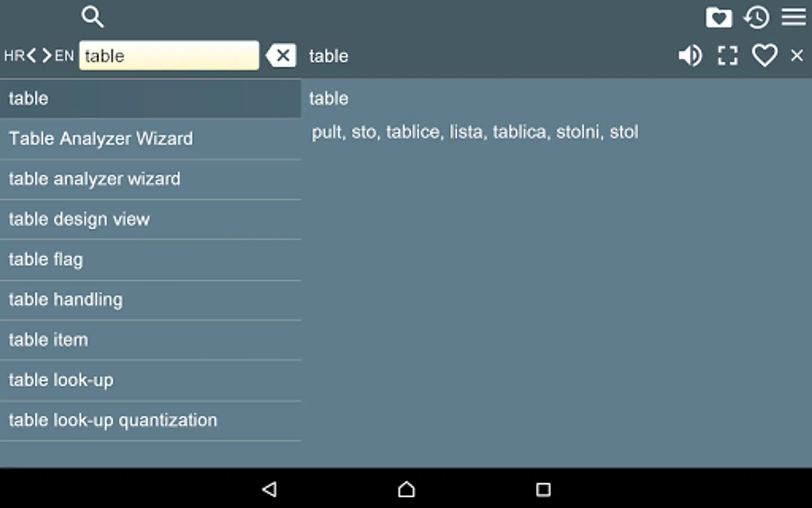The height and width of the screenshot is (508, 812).
Task: Open 'table design view' entry
Action: pyautogui.click(x=151, y=220)
